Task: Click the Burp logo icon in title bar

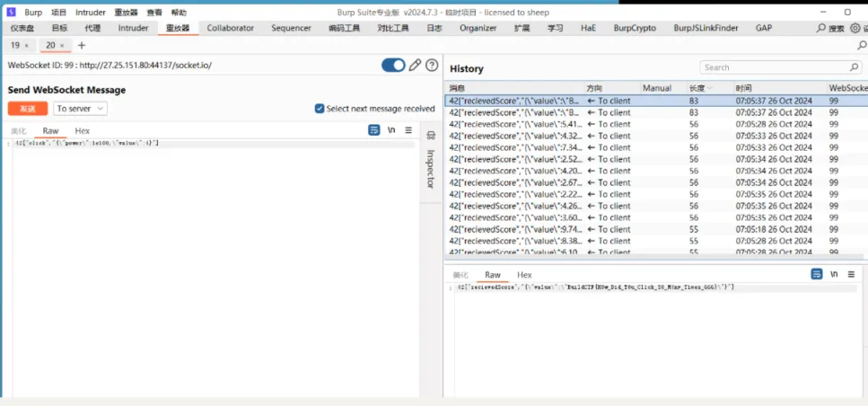Action: point(11,13)
